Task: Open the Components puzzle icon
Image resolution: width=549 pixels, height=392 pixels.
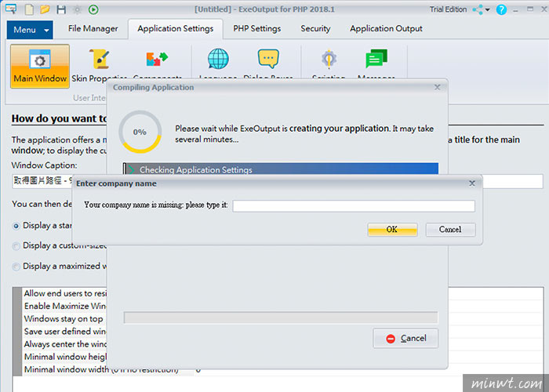Action: point(157,59)
